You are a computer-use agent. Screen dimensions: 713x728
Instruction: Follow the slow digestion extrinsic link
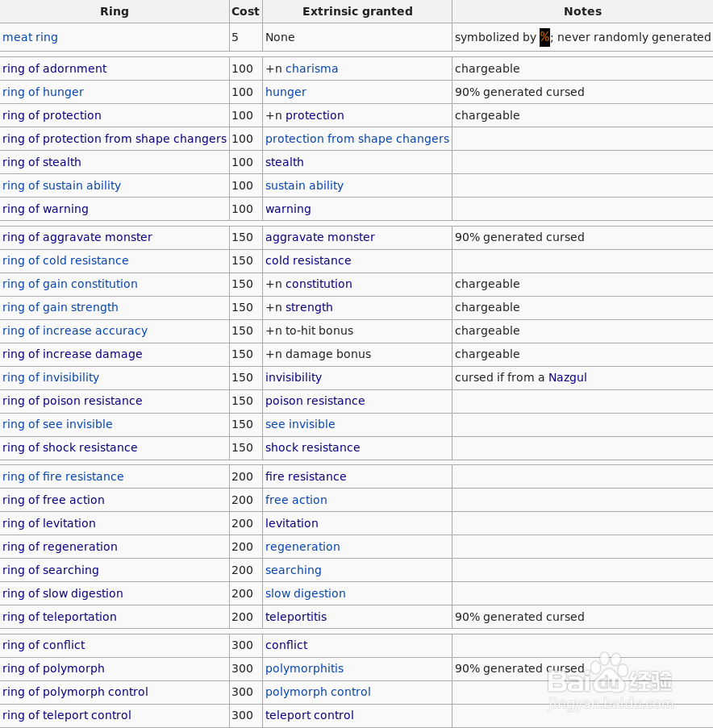pos(305,593)
